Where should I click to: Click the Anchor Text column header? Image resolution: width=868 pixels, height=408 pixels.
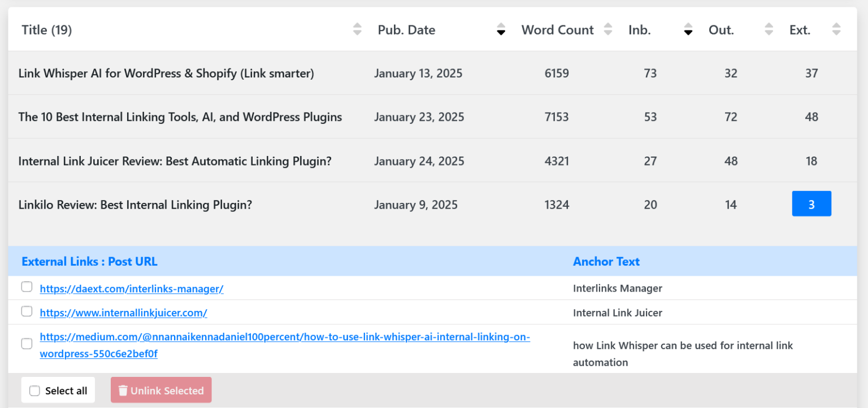[x=606, y=261]
